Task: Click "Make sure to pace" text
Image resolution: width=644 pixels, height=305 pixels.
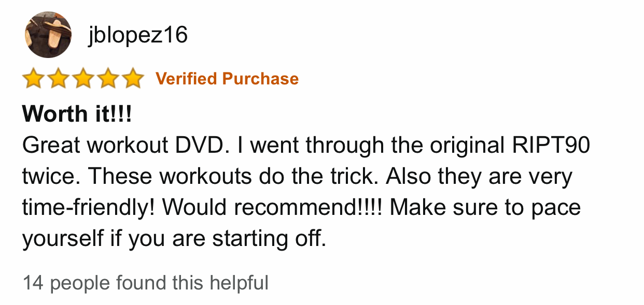Action: tap(485, 208)
